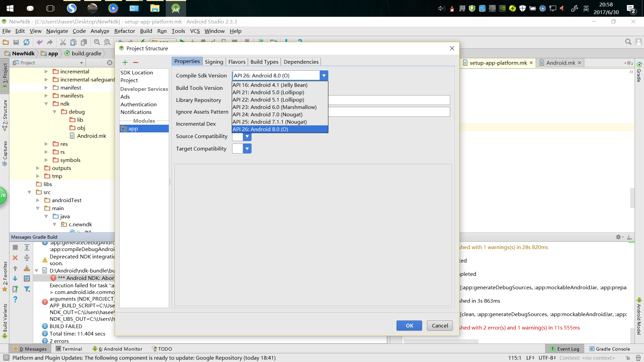Select the Android.mk file in tree

click(92, 136)
